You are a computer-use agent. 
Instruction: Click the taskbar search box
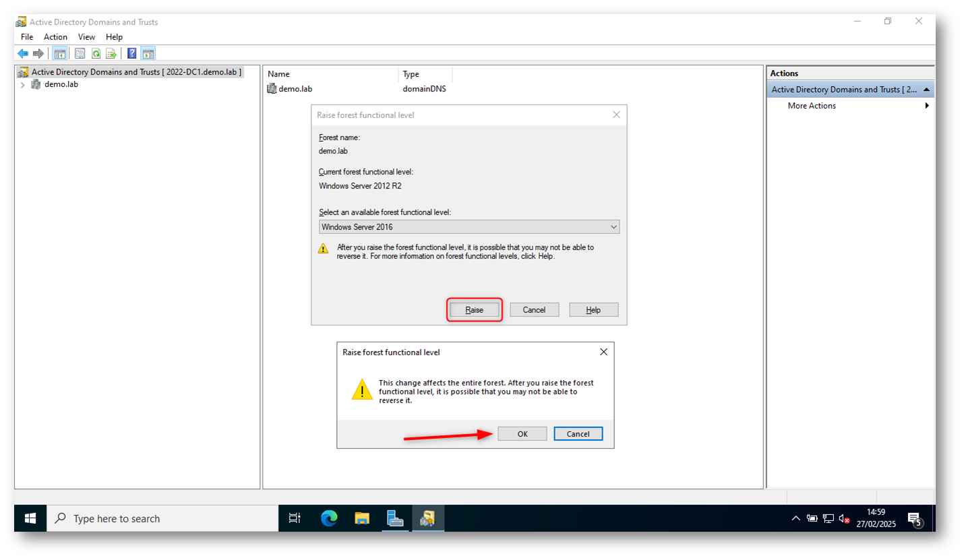[162, 518]
